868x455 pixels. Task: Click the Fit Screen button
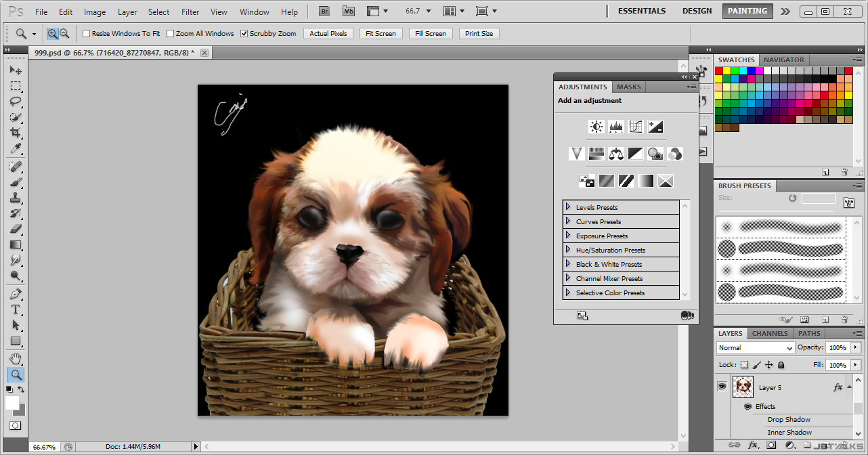point(381,33)
